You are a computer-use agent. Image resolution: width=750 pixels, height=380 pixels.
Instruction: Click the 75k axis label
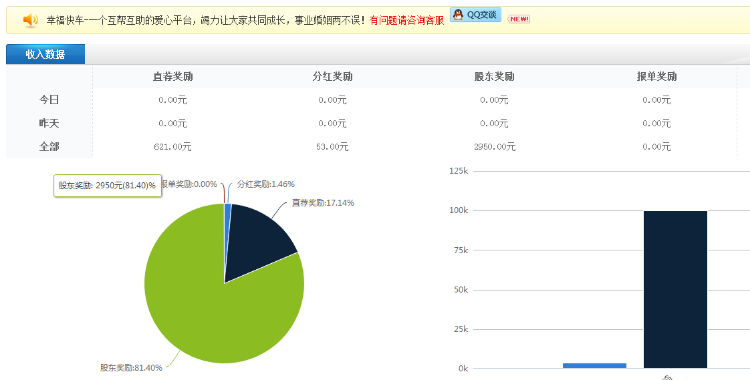click(461, 250)
